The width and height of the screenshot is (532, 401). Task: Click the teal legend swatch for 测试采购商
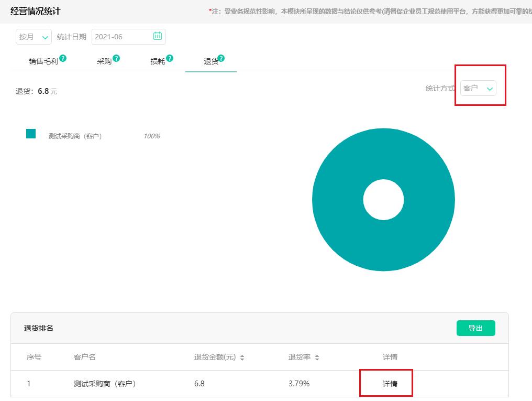point(30,134)
